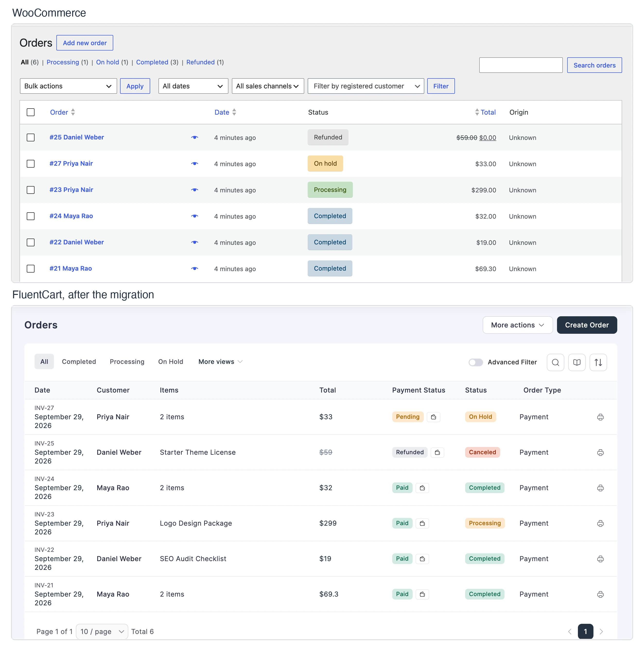Open the #23 Priya Nair order link
644x651 pixels.
click(x=71, y=190)
